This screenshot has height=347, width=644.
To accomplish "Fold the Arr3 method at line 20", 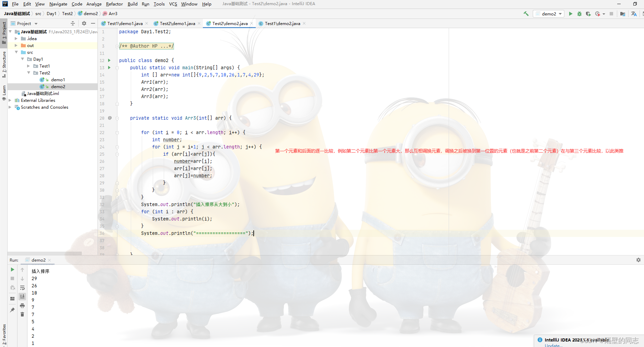I will (117, 118).
